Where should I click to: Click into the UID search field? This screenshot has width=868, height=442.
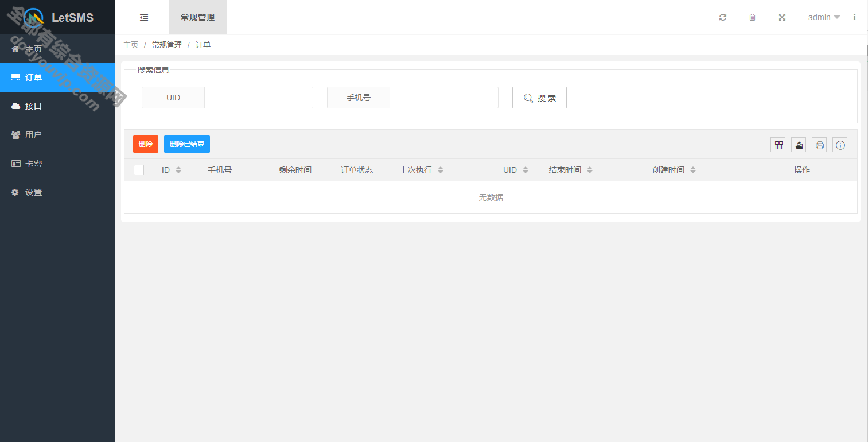coord(259,98)
